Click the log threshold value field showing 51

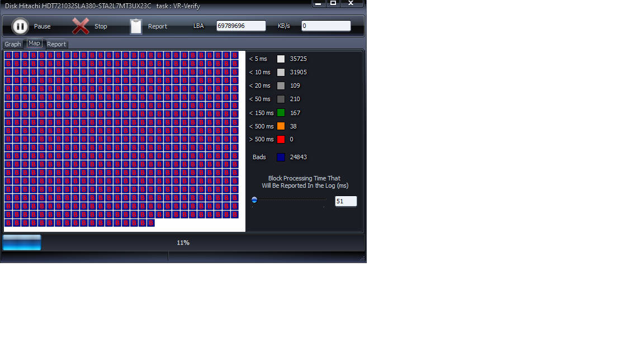[x=346, y=201]
